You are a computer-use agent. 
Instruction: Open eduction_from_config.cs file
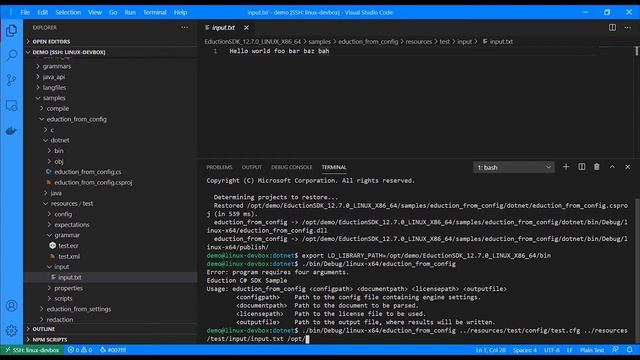pos(87,172)
